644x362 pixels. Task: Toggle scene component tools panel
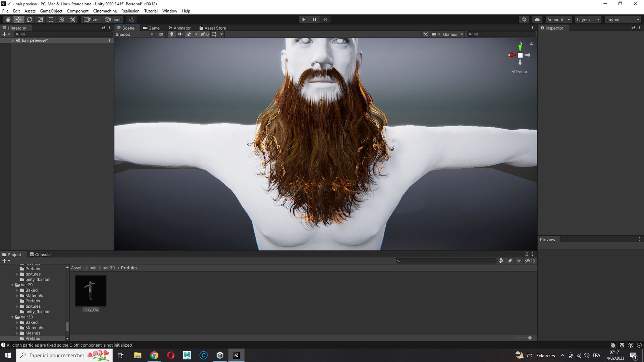(x=425, y=34)
